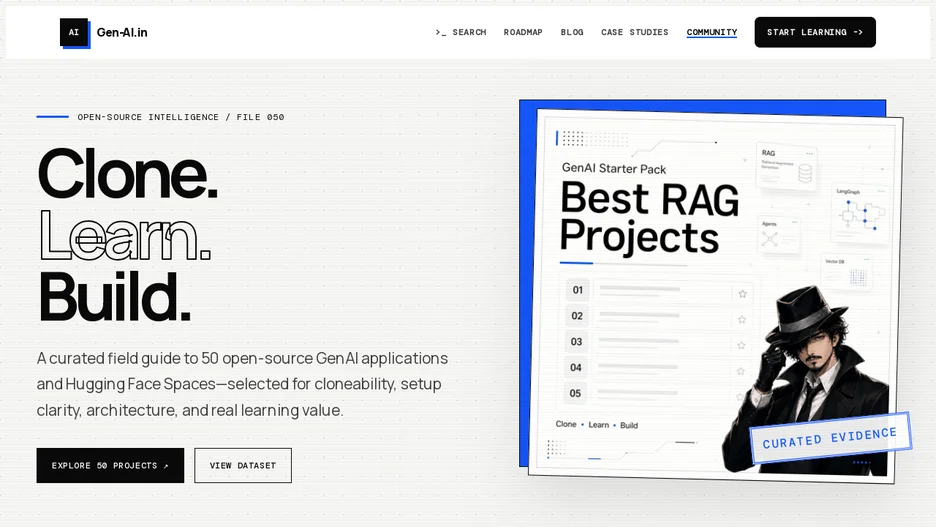Viewport: 936px width, 527px height.
Task: Click the curated field guide description paragraph
Action: tap(242, 384)
